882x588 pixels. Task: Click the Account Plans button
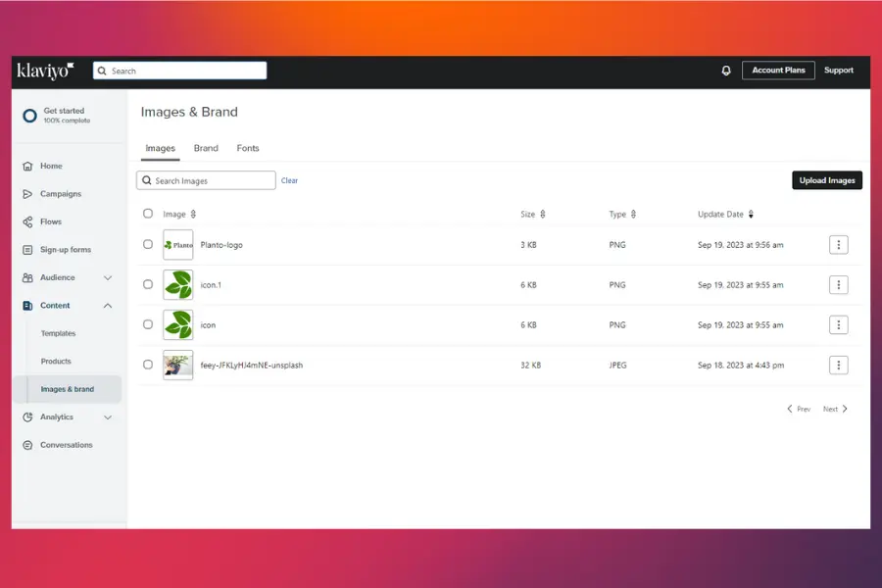click(x=778, y=71)
